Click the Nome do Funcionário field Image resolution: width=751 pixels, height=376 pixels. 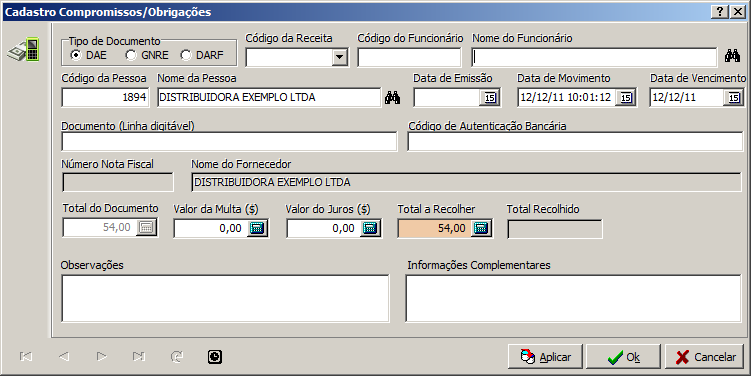tap(594, 57)
